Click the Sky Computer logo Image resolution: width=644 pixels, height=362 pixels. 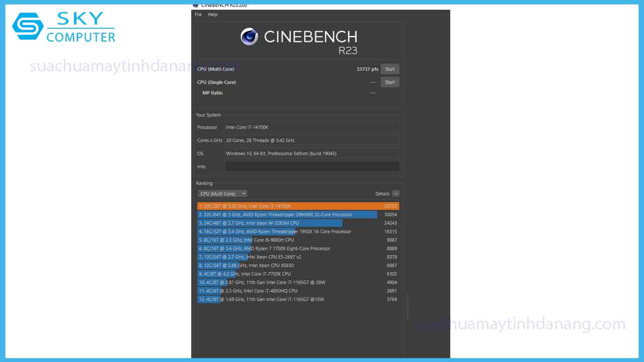[x=64, y=28]
